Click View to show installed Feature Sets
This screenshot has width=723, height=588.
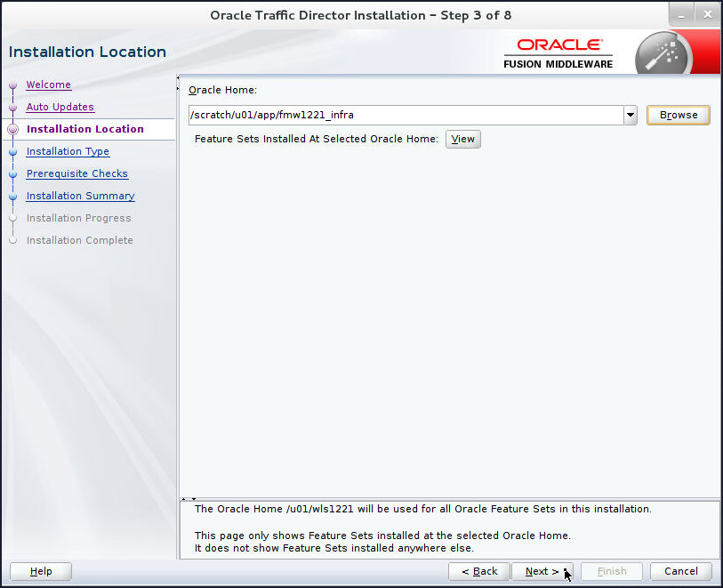(x=462, y=139)
